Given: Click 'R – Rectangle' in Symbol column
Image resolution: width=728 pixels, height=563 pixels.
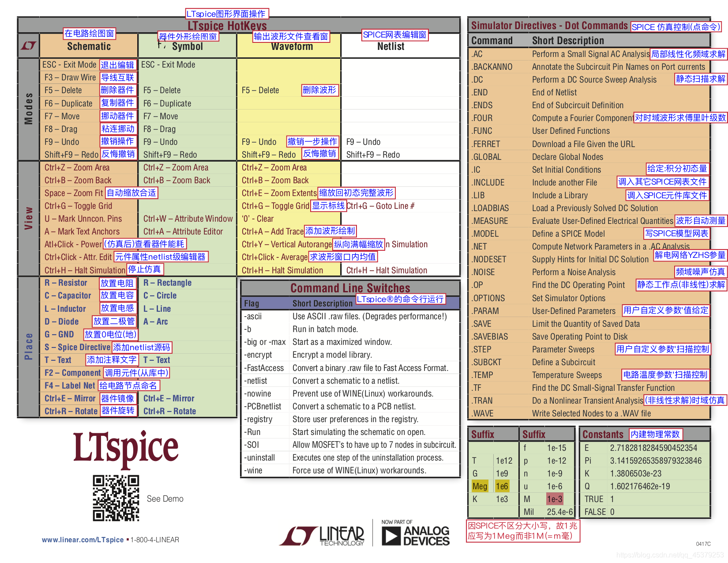Looking at the screenshot, I should pyautogui.click(x=167, y=283).
